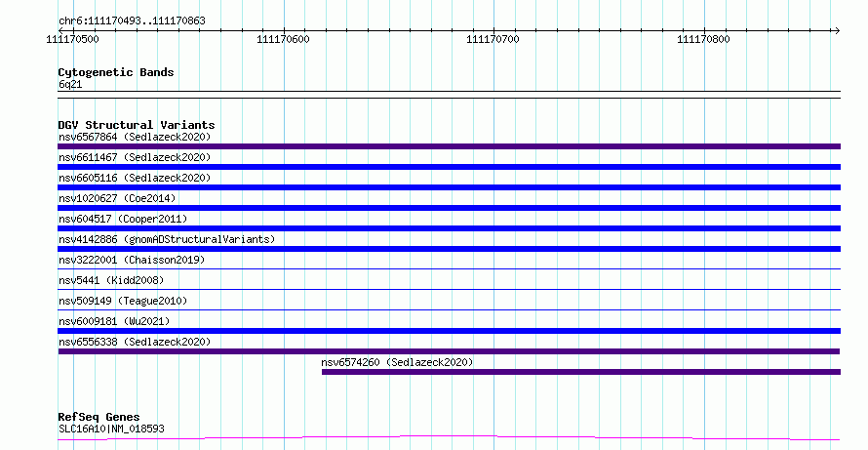The image size is (868, 450).
Task: Click the DGV Structural Variants track title
Action: pos(137,125)
